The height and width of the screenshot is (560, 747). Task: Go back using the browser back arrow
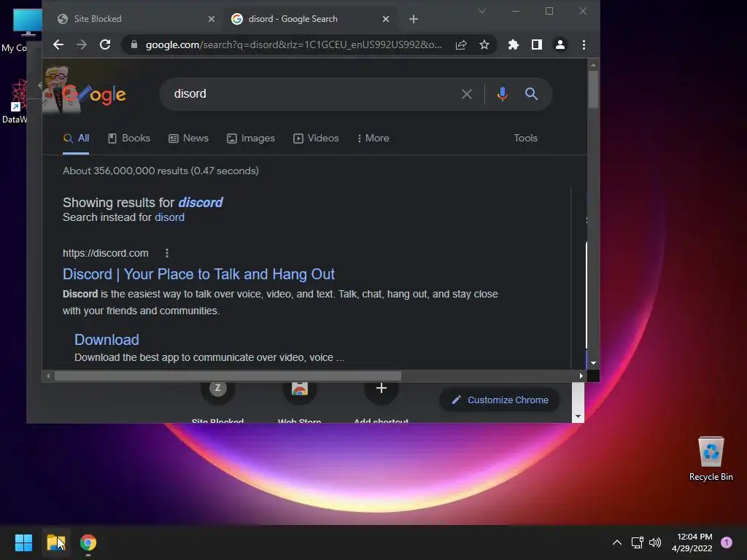(58, 44)
